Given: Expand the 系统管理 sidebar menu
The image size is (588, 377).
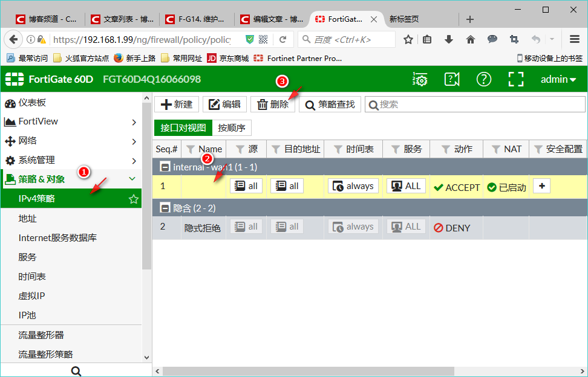Looking at the screenshot, I should click(x=134, y=161).
